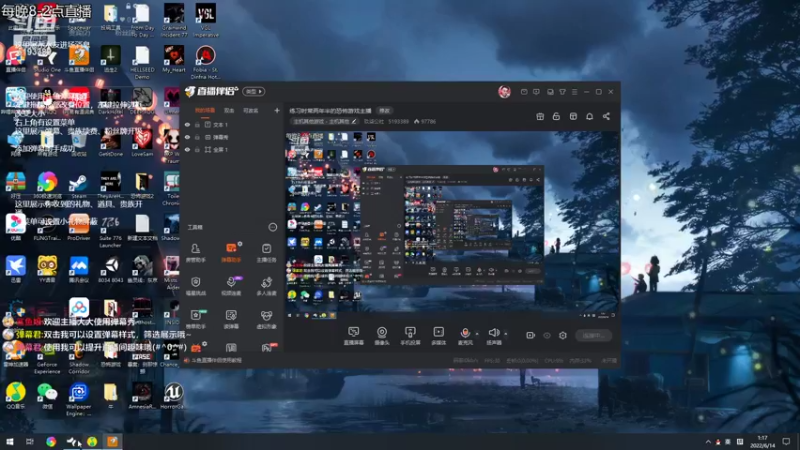Add the live screen capture source
The height and width of the screenshot is (450, 800).
coord(354,336)
